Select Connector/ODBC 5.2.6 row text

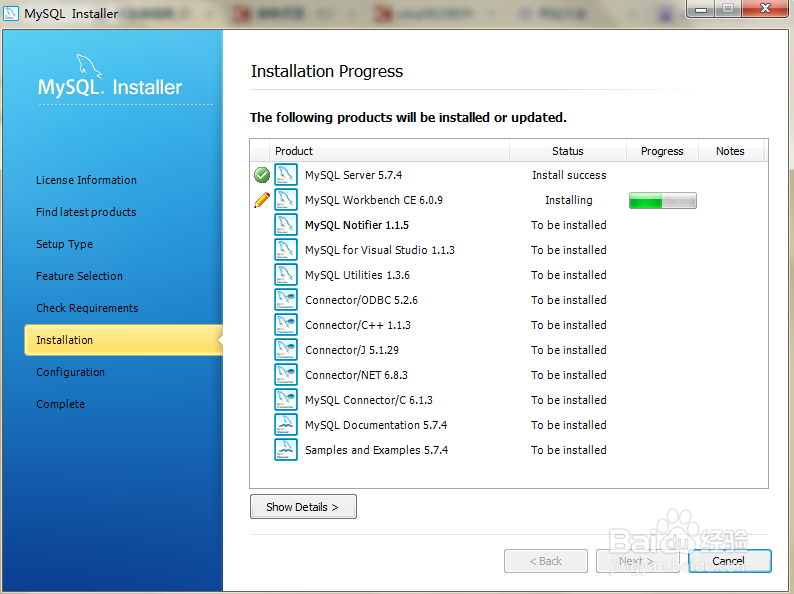coord(362,300)
